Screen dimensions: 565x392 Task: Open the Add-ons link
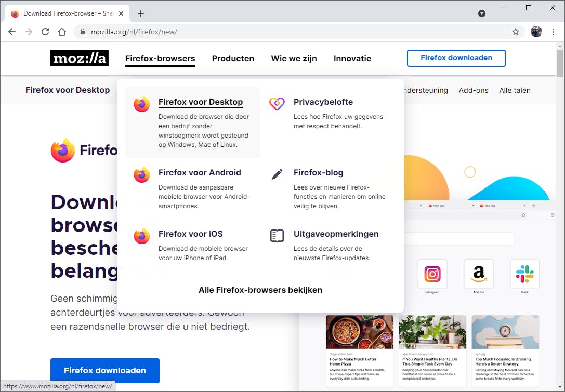(473, 90)
